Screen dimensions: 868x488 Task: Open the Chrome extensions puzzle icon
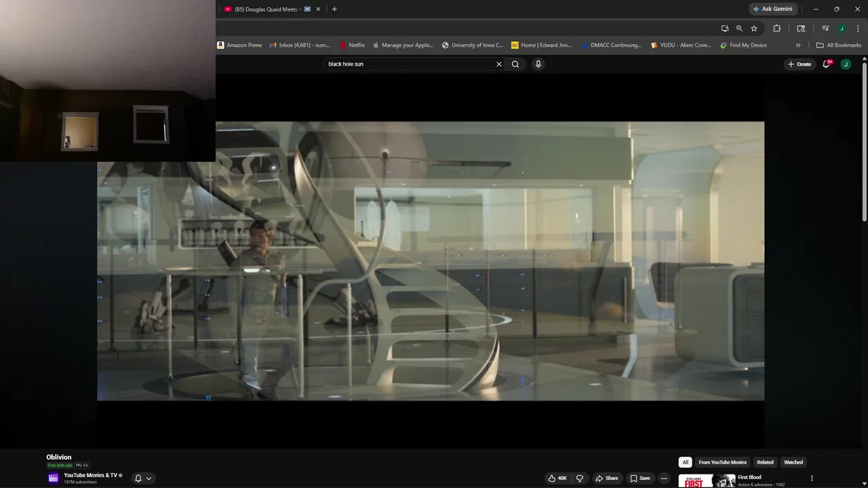click(x=777, y=28)
